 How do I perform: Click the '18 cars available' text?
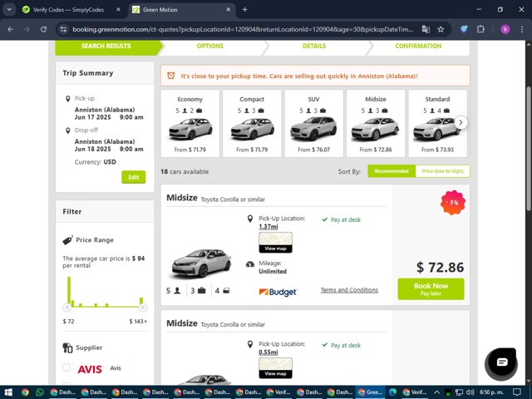click(185, 172)
